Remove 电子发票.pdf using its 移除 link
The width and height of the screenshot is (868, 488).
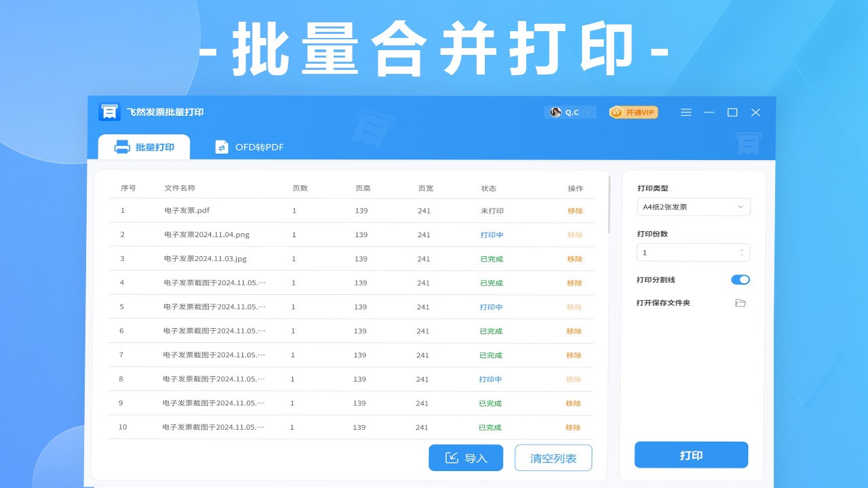[575, 211]
